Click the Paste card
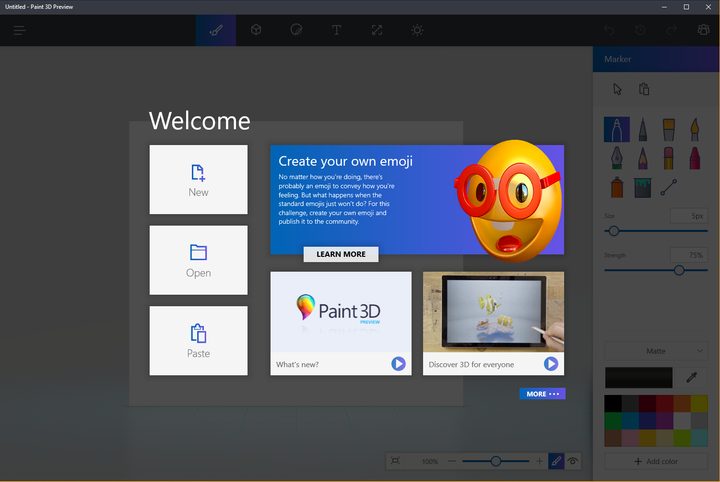 [198, 341]
